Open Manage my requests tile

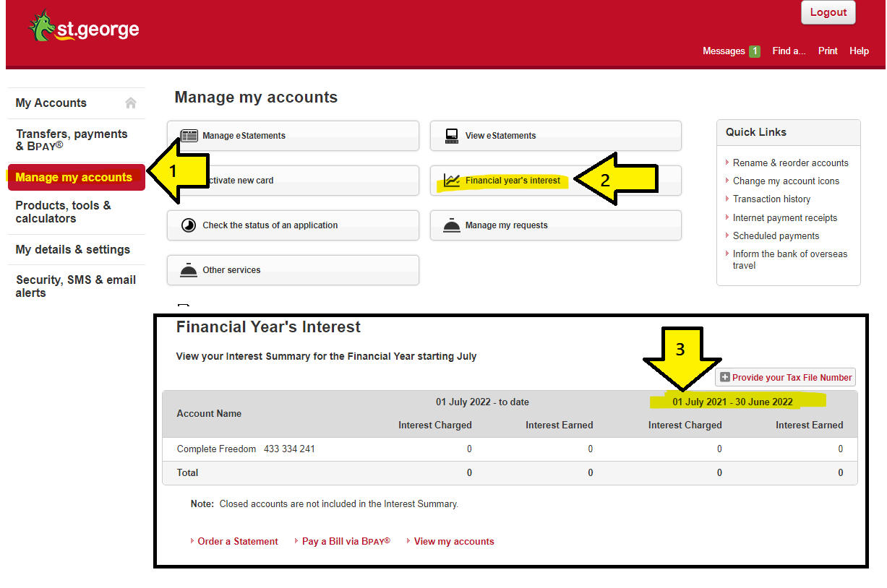click(x=556, y=225)
